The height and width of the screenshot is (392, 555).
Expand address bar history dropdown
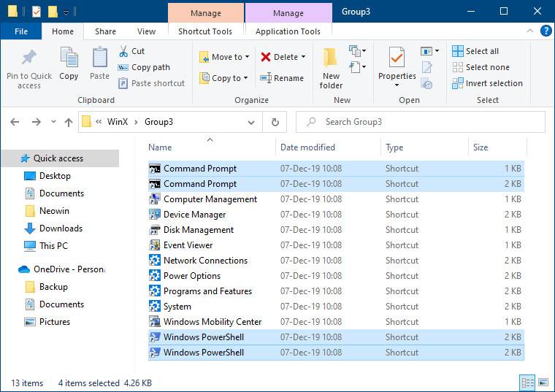point(251,122)
